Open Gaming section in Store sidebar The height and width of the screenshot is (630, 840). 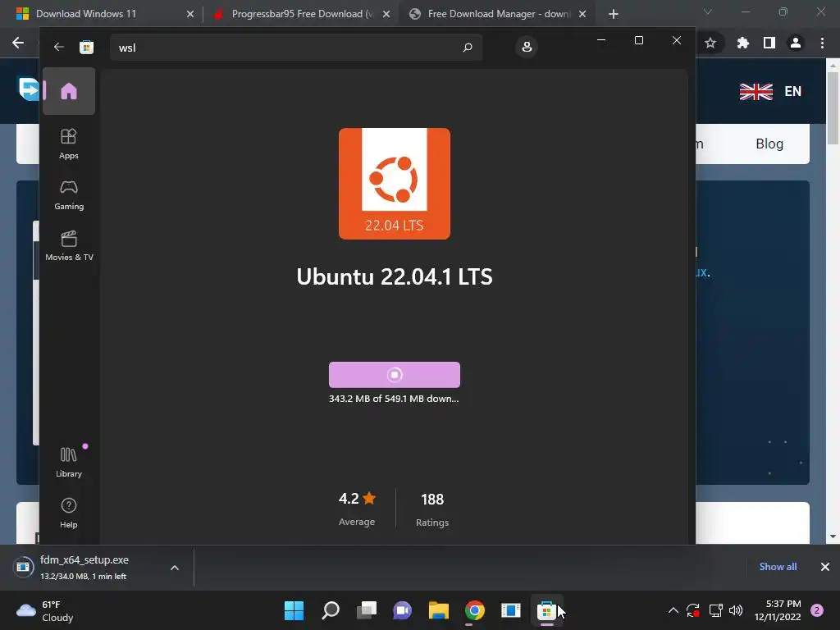(x=69, y=195)
